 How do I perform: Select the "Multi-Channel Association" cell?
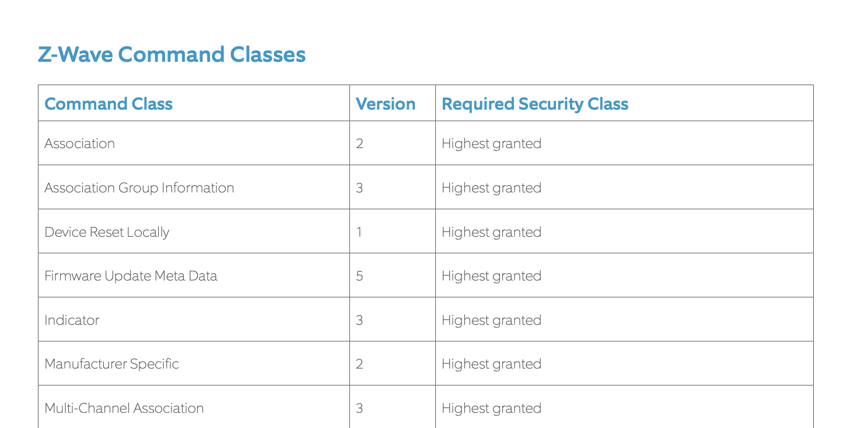(124, 408)
